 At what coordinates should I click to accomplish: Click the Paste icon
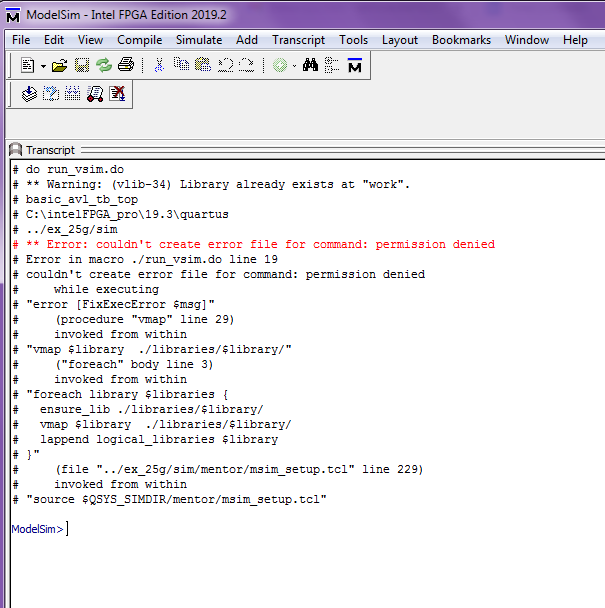pos(203,64)
